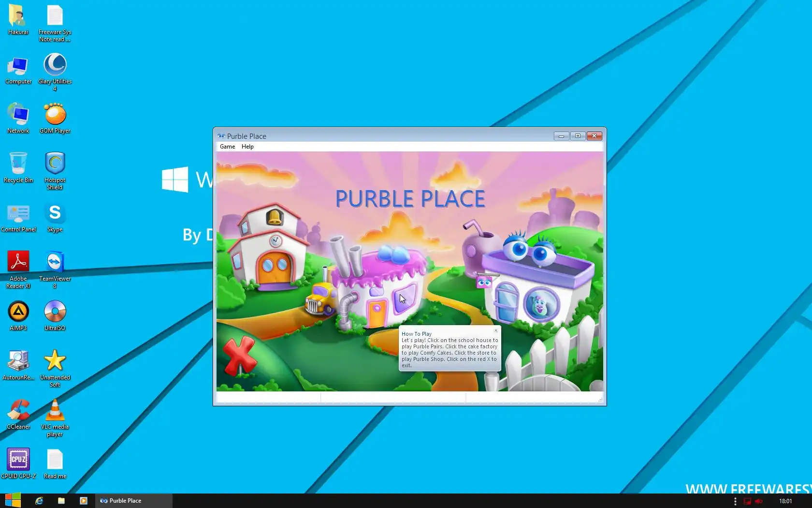Select the Recycle Bin icon

(18, 168)
